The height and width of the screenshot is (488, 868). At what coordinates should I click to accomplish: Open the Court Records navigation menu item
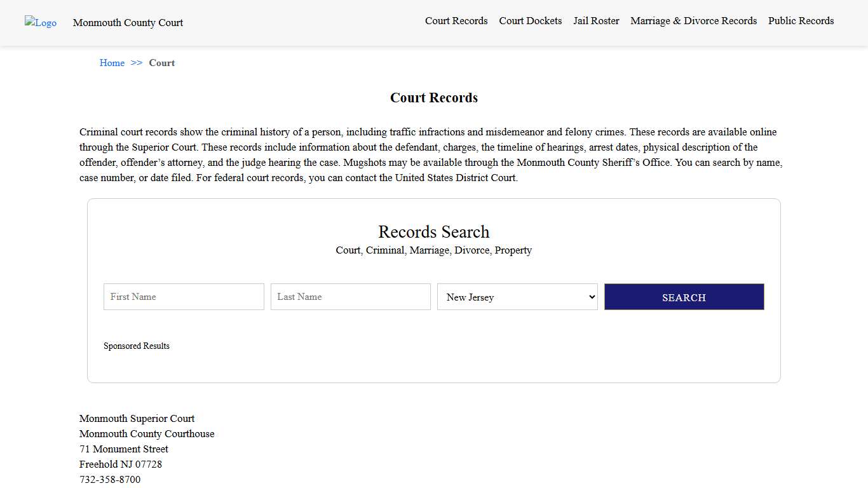click(x=456, y=20)
